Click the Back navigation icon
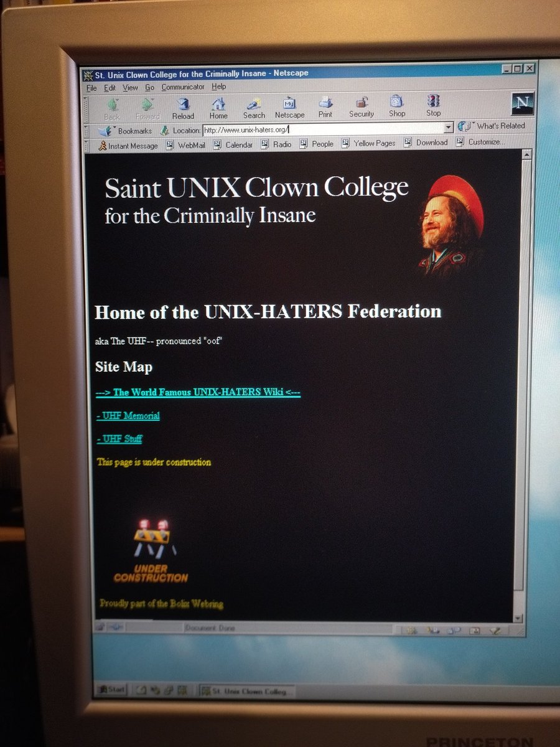This screenshot has height=747, width=560. tap(113, 108)
